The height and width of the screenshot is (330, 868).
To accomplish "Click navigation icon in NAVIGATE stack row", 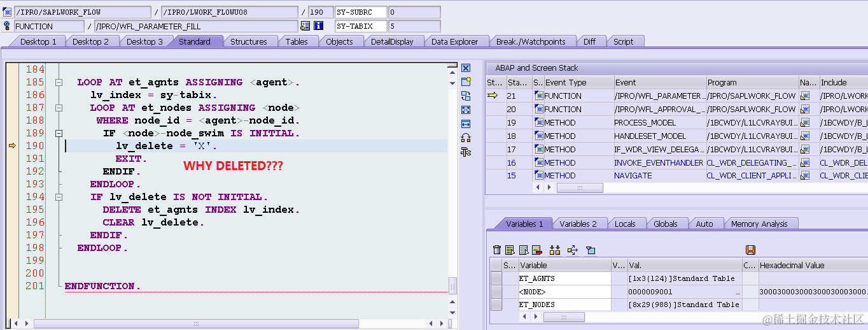I will [804, 175].
